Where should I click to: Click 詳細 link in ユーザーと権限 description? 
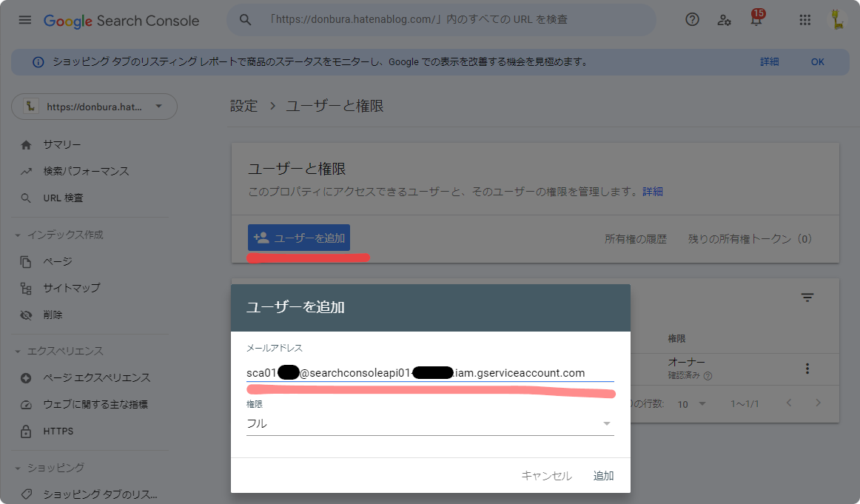point(653,192)
